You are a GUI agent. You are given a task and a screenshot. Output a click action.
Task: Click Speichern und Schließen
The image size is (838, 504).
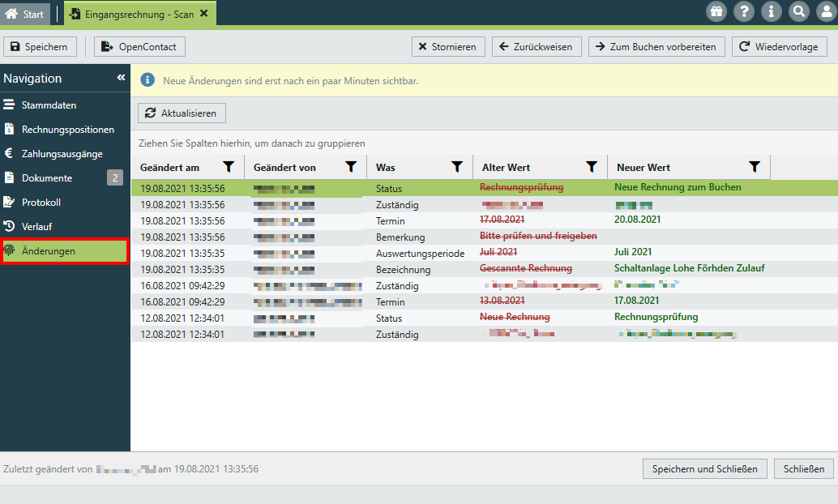704,468
